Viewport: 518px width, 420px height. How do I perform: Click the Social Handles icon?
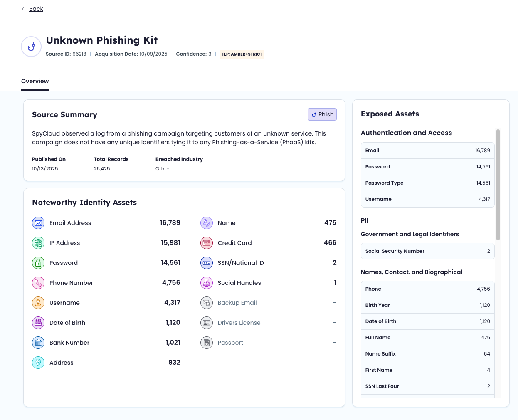(207, 283)
